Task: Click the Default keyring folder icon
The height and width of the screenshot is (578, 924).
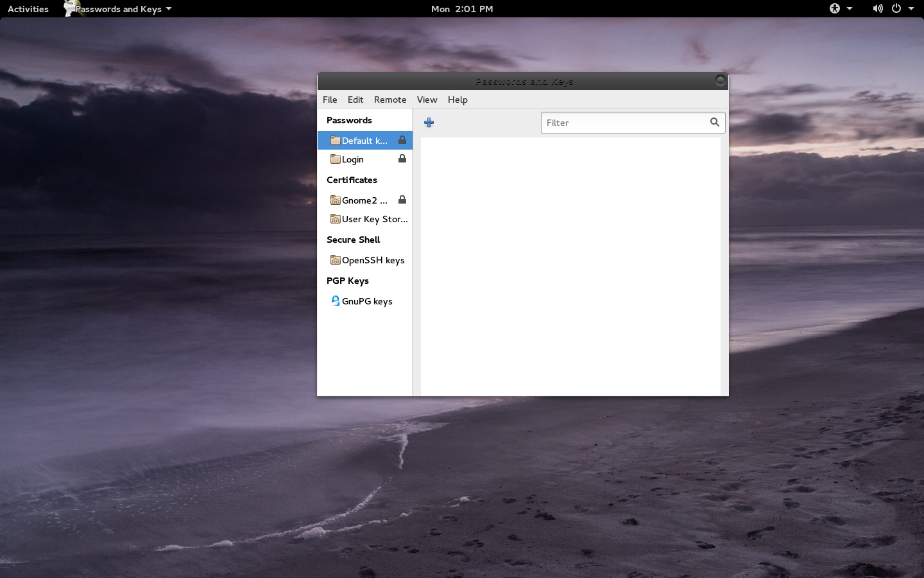Action: click(335, 140)
